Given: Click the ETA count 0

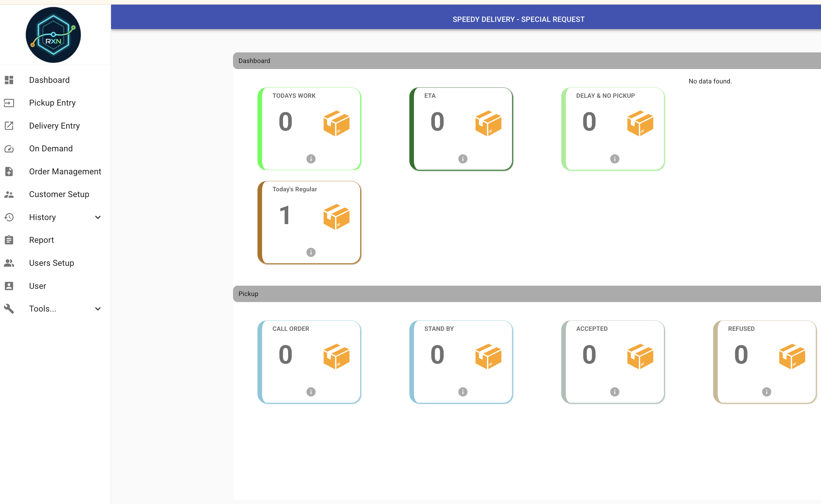Looking at the screenshot, I should tap(437, 122).
